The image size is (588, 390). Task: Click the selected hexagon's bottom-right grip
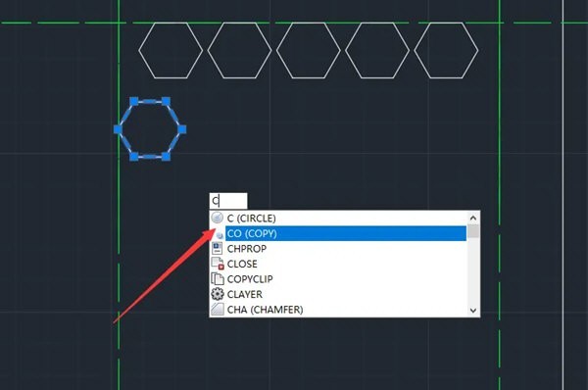[x=166, y=157]
